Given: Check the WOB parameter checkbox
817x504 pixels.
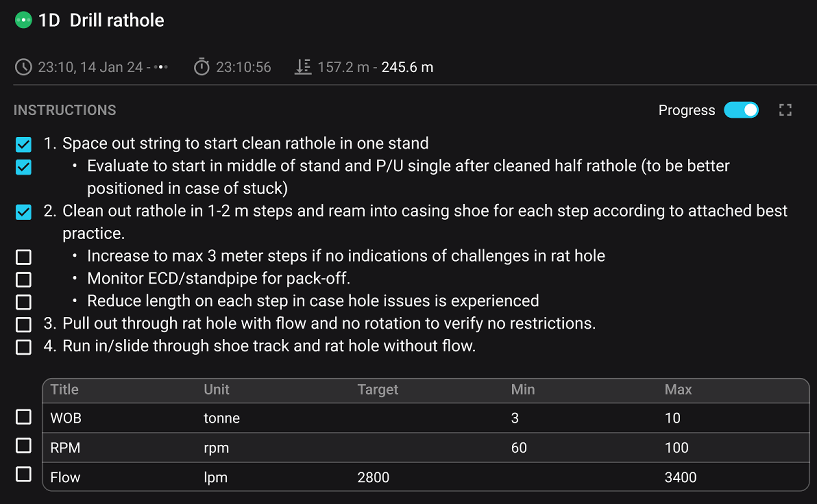Looking at the screenshot, I should [x=23, y=417].
